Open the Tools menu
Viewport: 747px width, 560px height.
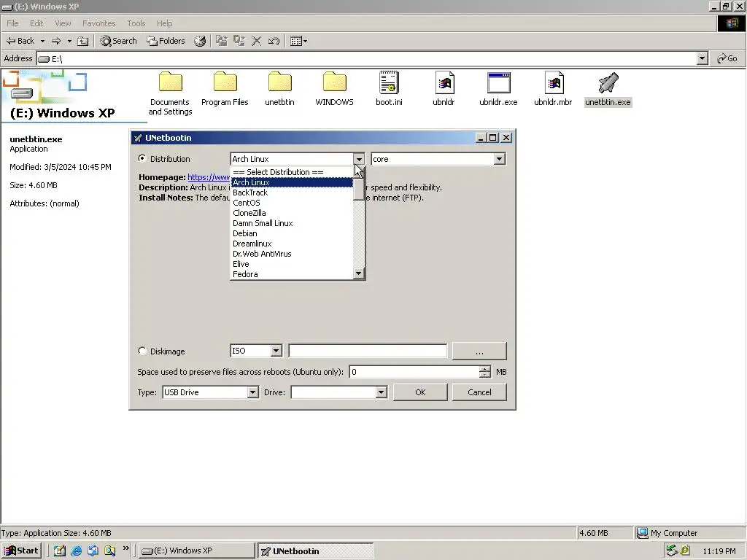point(136,23)
